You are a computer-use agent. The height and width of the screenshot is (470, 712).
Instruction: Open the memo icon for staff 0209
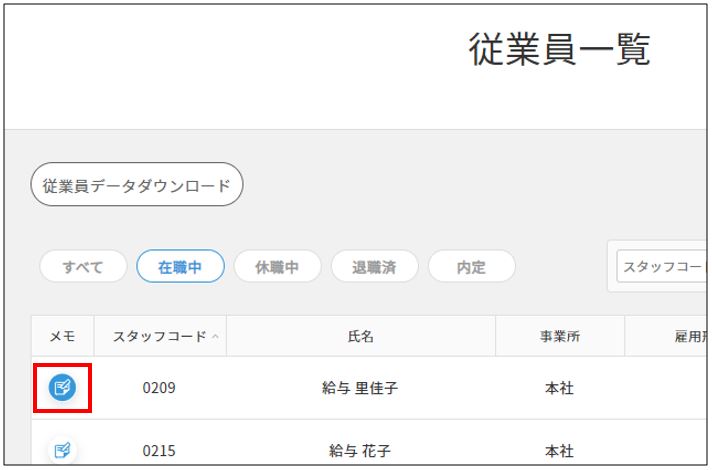(x=62, y=387)
